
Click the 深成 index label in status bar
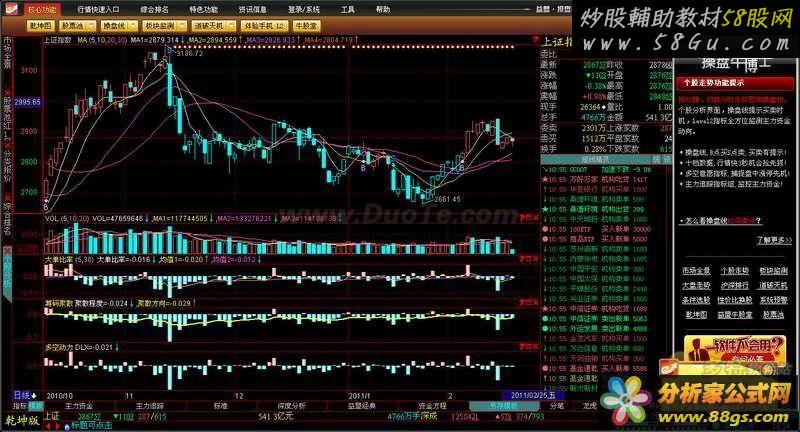(430, 416)
